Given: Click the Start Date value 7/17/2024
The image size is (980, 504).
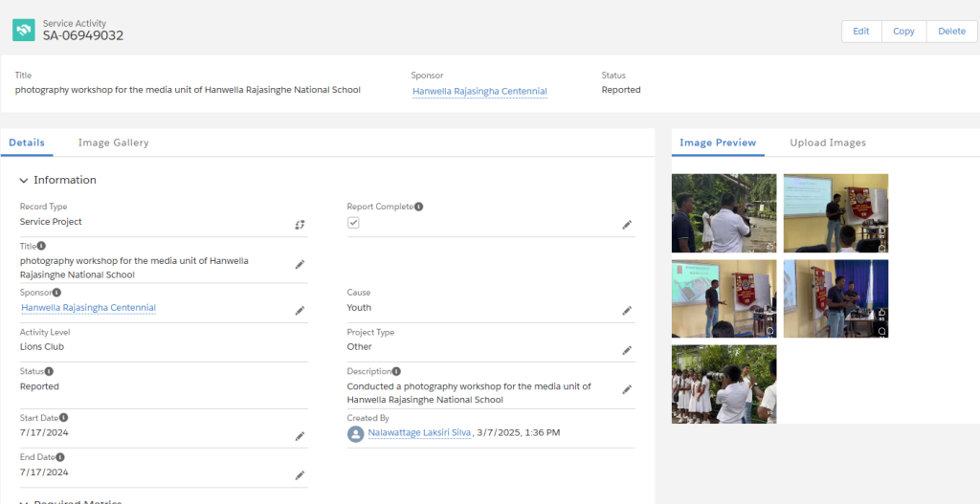Looking at the screenshot, I should [x=44, y=433].
